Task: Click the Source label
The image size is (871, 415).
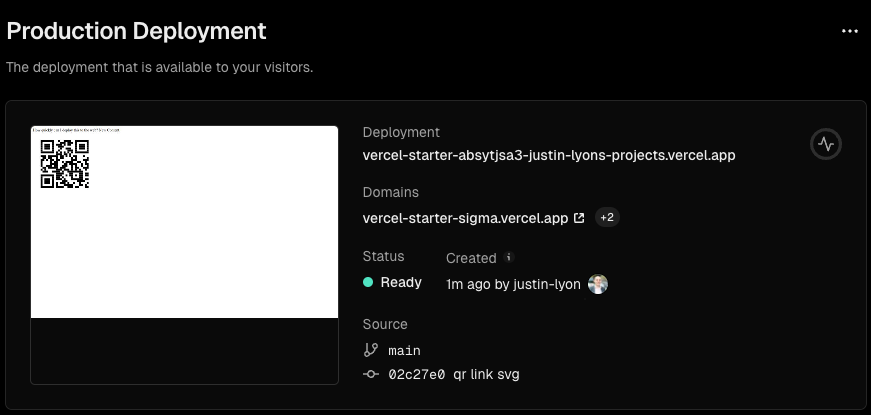Action: click(385, 324)
